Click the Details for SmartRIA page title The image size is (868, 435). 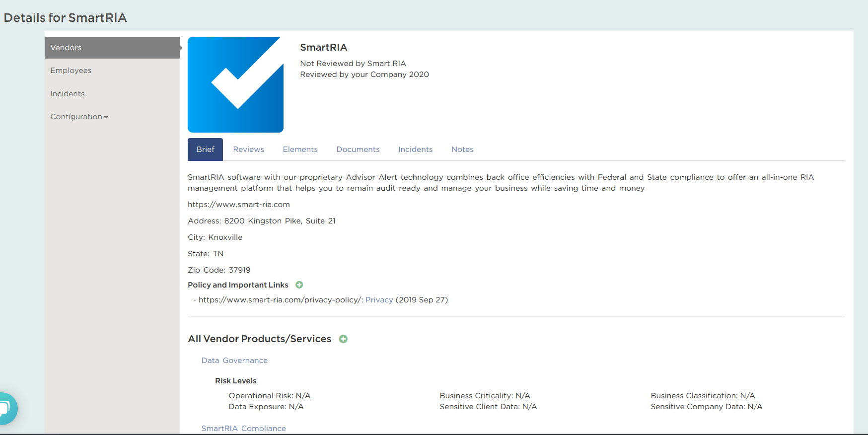[x=66, y=18]
